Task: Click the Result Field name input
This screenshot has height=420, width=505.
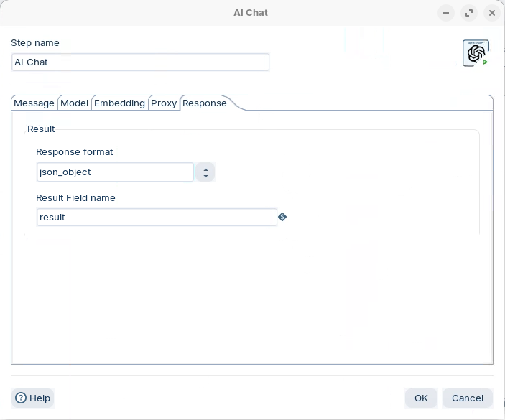Action: point(157,218)
